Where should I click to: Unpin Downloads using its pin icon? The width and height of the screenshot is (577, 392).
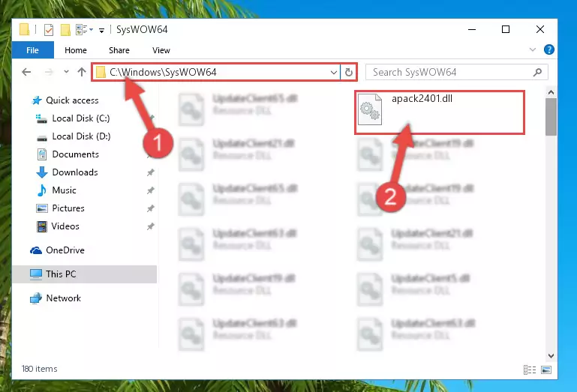150,172
